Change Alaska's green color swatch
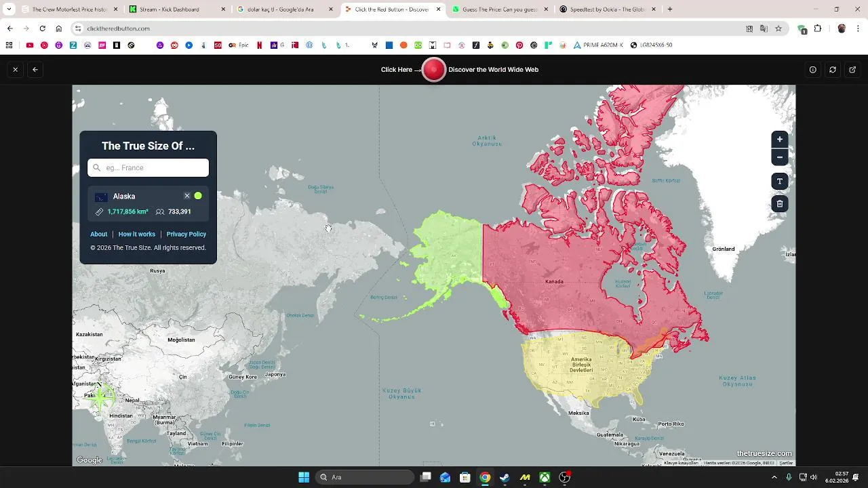This screenshot has width=868, height=488. [198, 196]
